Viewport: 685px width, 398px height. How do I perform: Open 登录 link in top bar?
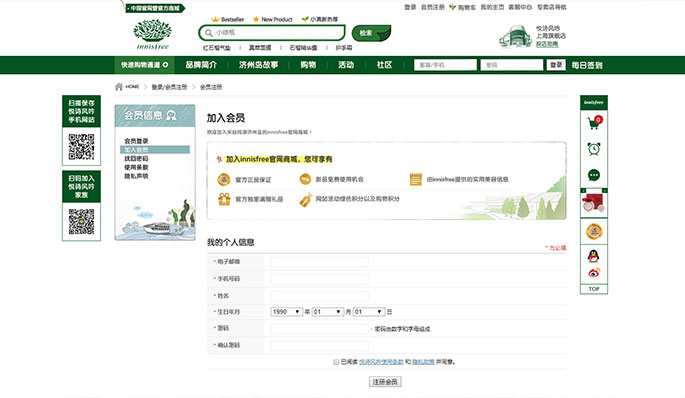point(410,7)
